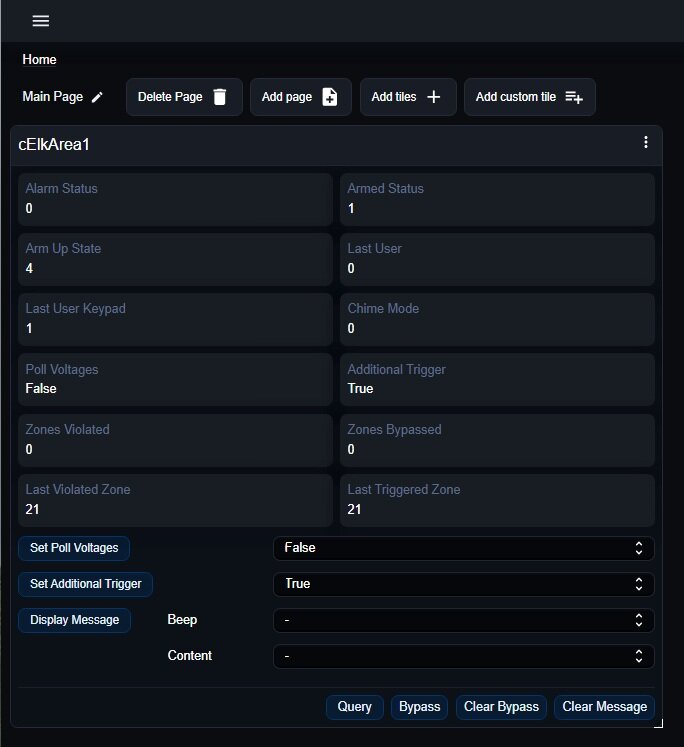Viewport: 684px width, 747px height.
Task: Select the Main Page label
Action: click(x=52, y=97)
